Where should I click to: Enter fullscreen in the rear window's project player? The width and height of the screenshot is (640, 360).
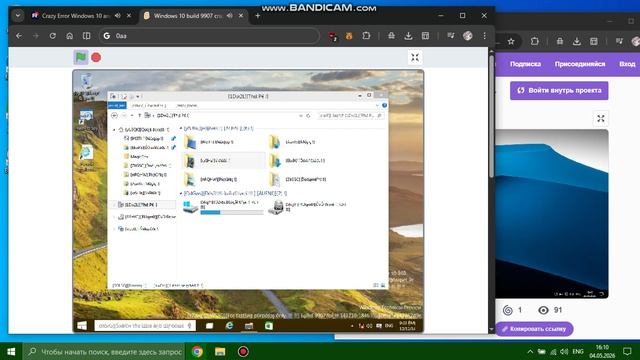coord(600,119)
